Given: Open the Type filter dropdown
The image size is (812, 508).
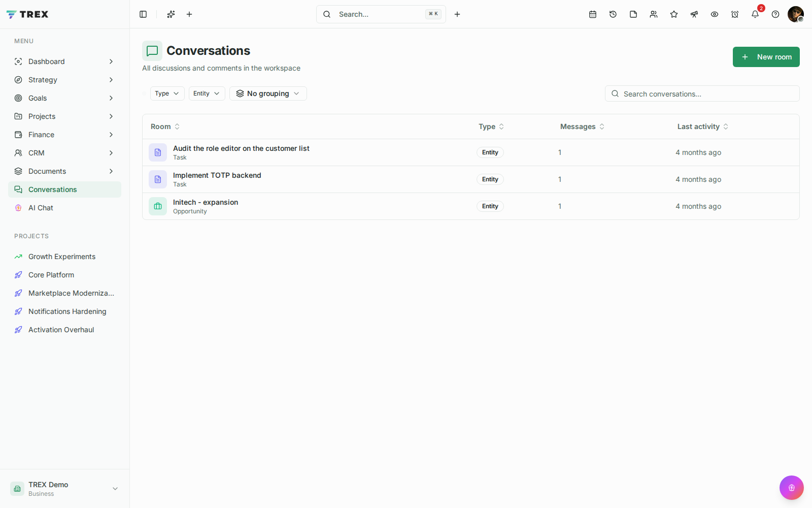Looking at the screenshot, I should coord(167,93).
